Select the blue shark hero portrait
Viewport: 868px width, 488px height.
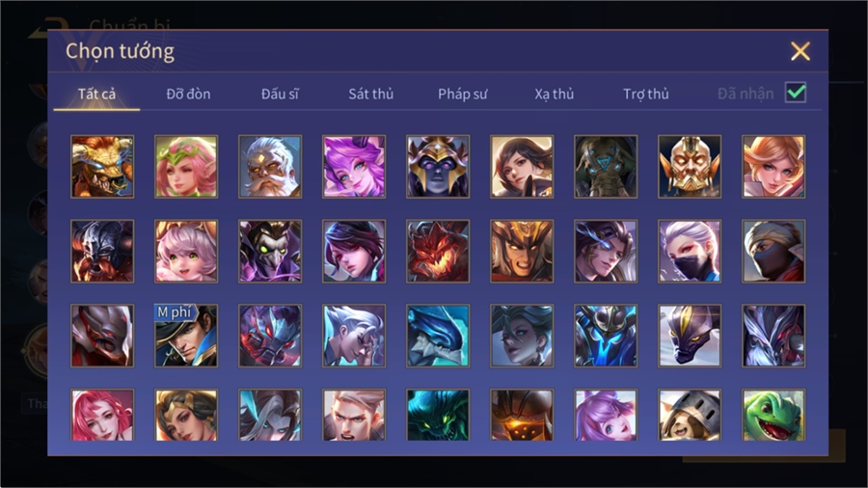point(438,336)
